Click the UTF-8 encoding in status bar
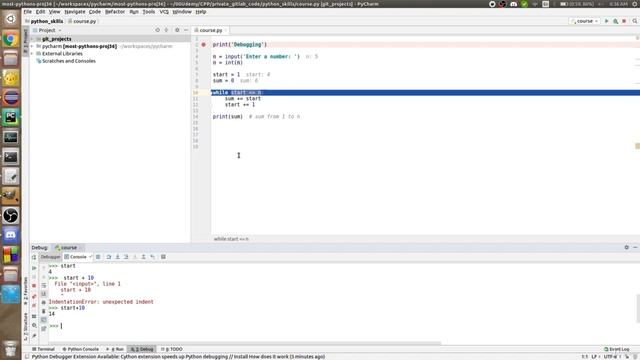 (x=611, y=357)
